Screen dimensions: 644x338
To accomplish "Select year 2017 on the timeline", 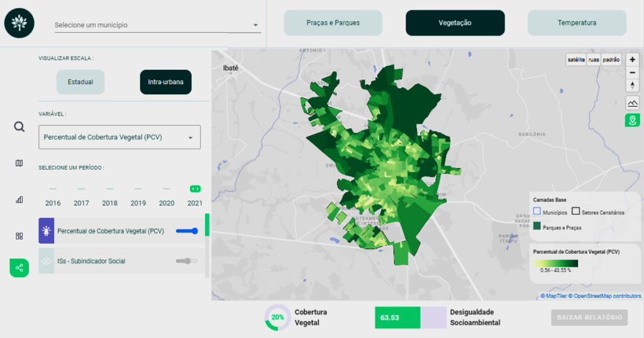I will [81, 203].
